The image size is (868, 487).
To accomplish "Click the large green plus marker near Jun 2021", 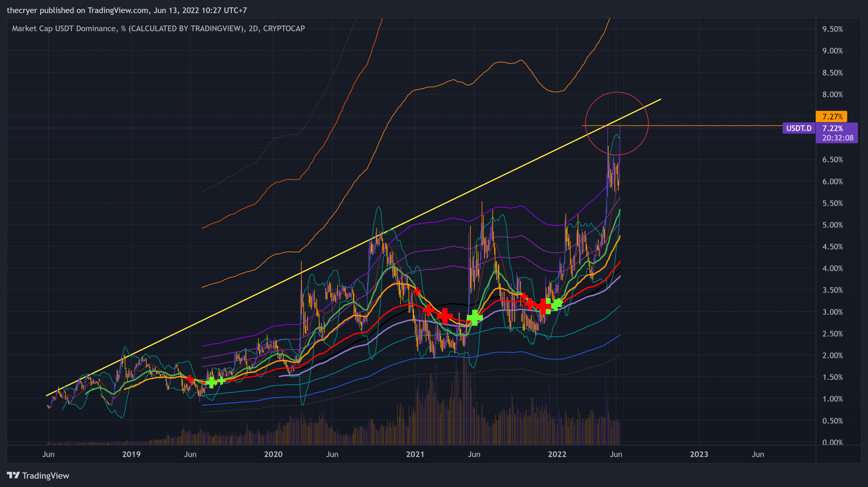I will [475, 318].
